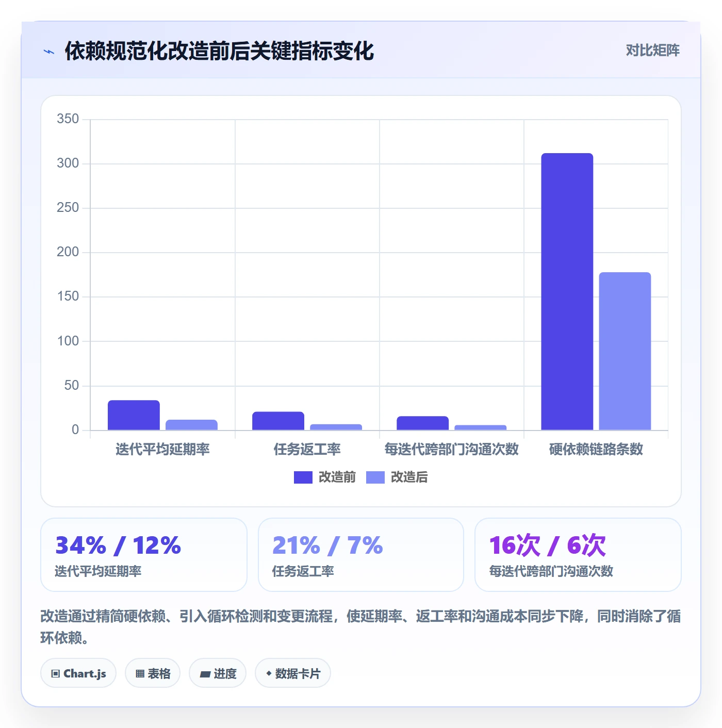Toggle the 改造前 legend swatch
Image resolution: width=722 pixels, height=728 pixels.
point(303,477)
